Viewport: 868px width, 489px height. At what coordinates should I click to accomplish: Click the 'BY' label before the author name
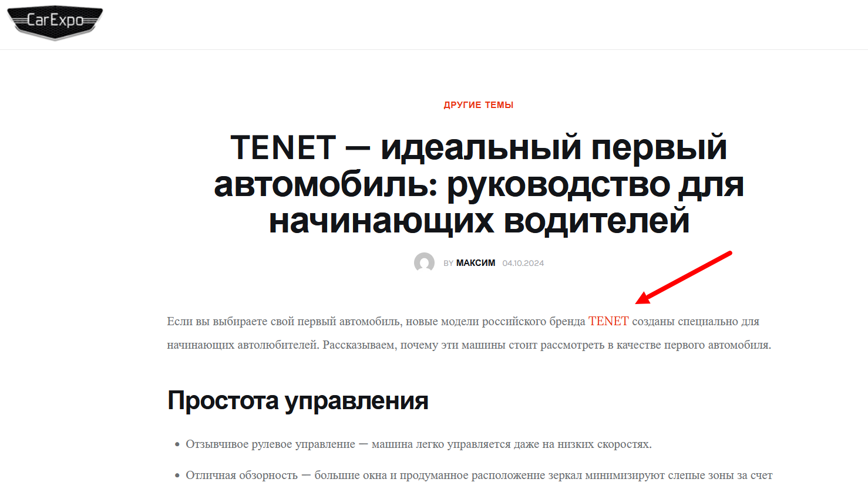click(x=448, y=264)
